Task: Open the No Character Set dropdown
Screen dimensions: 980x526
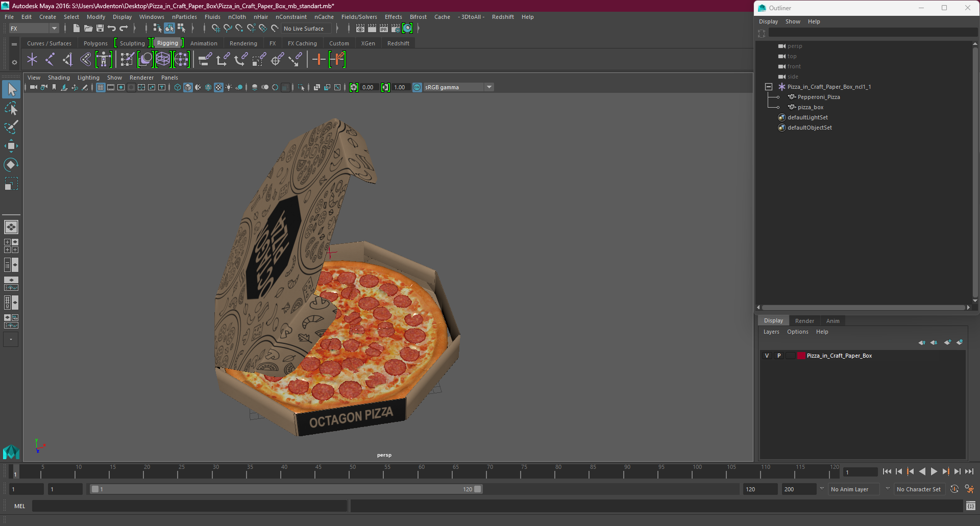Action: click(920, 489)
